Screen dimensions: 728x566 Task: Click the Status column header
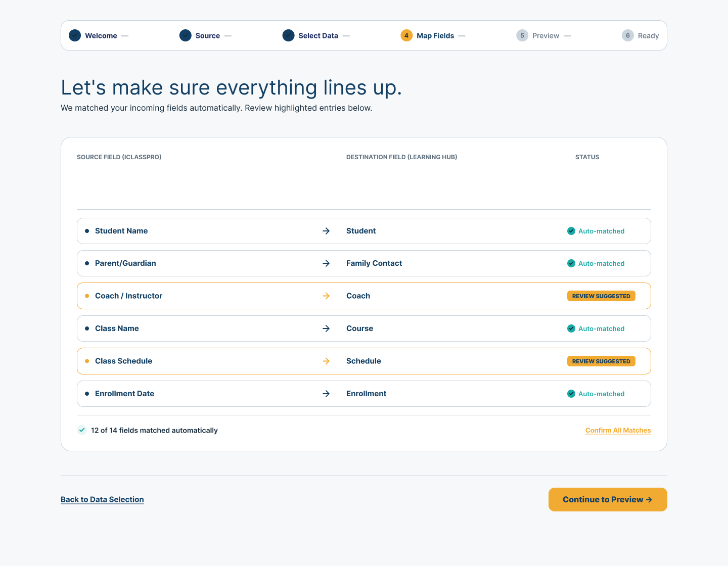click(587, 157)
